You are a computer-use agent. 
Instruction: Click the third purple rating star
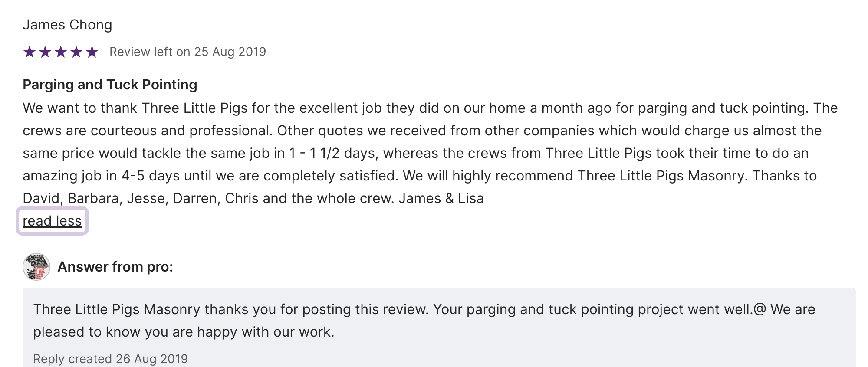61,52
